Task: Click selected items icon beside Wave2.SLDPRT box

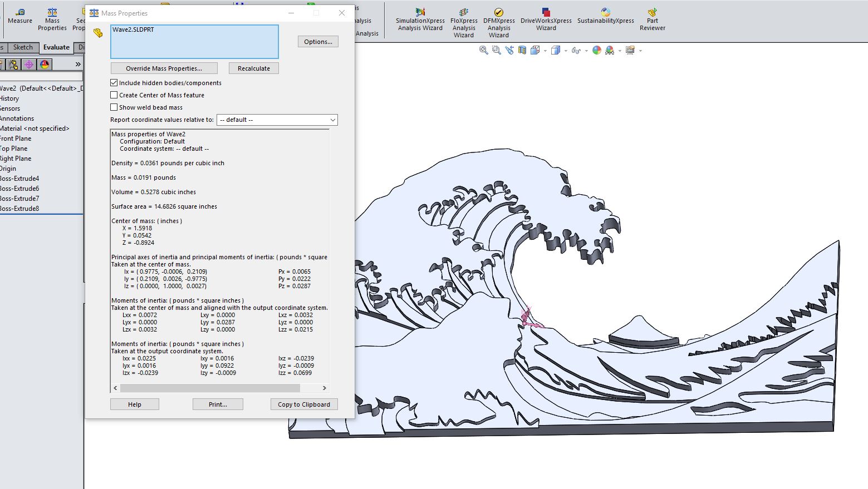Action: pos(98,33)
